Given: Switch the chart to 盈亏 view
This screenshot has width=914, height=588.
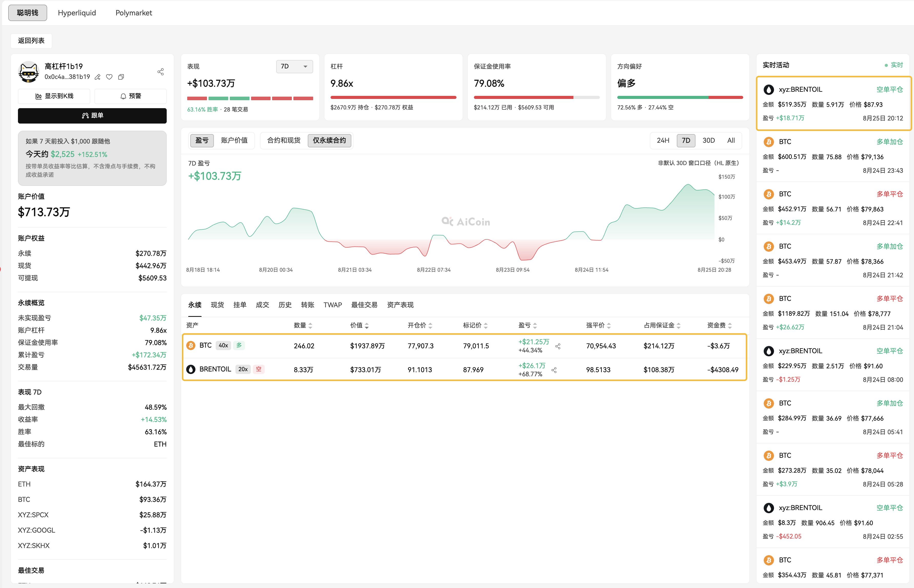Looking at the screenshot, I should pyautogui.click(x=202, y=140).
